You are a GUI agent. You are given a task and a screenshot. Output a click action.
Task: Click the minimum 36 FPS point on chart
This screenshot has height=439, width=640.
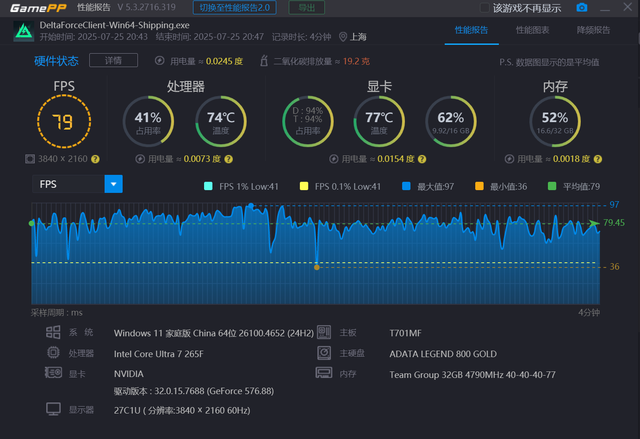(x=317, y=267)
